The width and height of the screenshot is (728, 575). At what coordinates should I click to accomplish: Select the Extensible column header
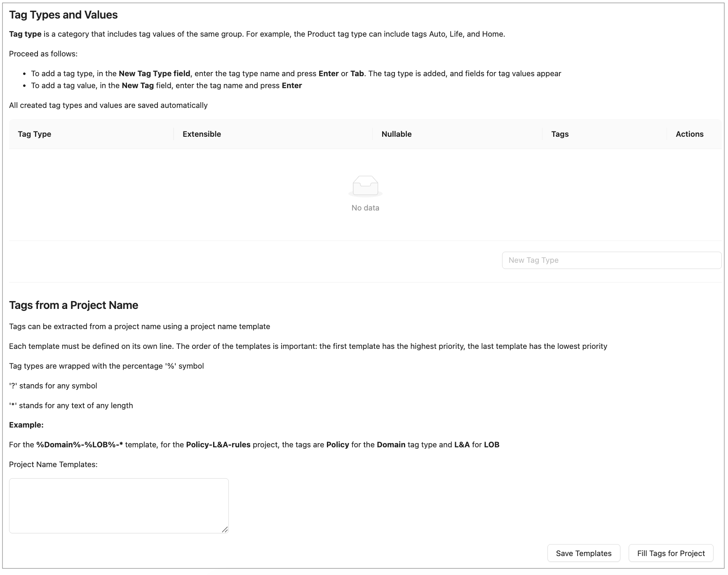tap(202, 134)
